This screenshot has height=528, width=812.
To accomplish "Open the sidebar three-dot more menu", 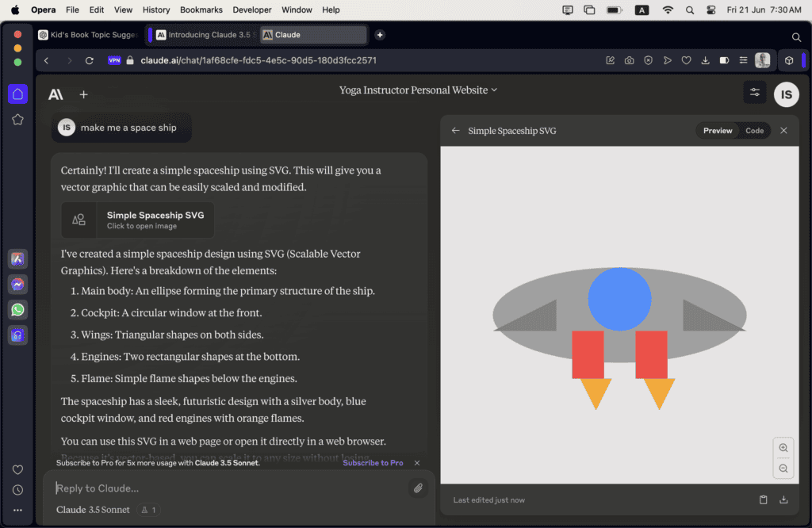I will 17,510.
